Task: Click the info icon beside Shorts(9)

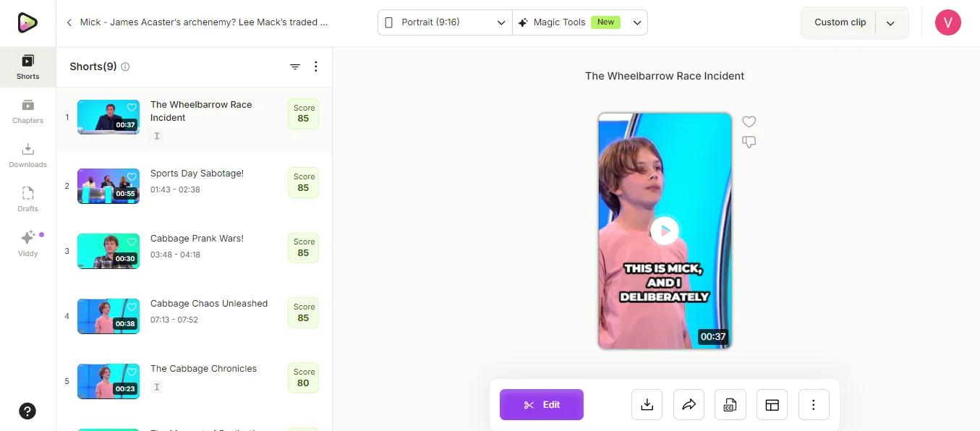Action: coord(125,67)
